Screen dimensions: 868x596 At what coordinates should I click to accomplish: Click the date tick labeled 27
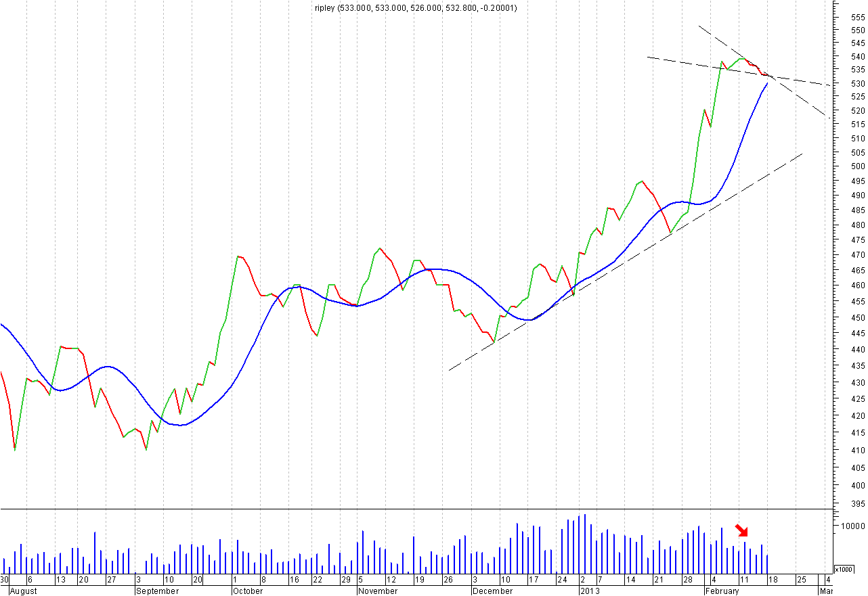(111, 580)
